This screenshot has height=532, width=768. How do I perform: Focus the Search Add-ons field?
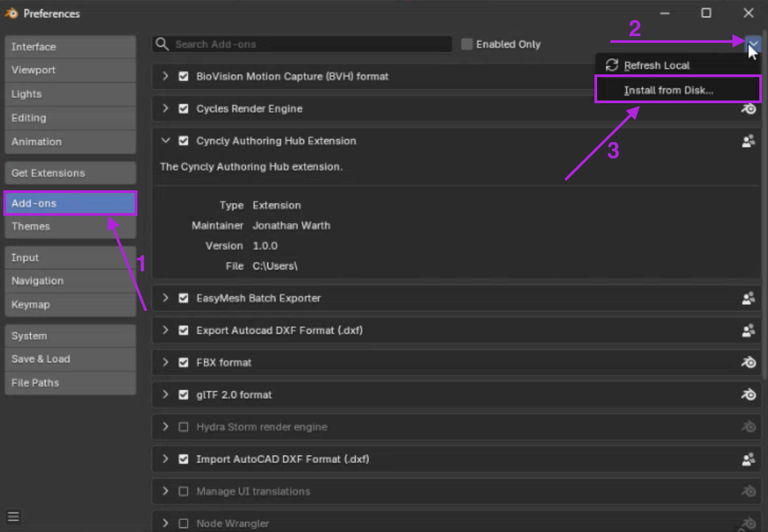tap(302, 44)
